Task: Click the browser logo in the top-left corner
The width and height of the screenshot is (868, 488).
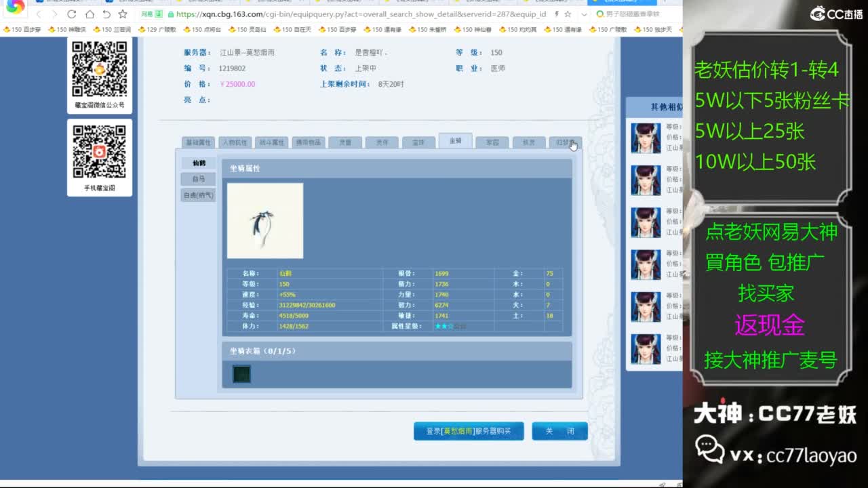Action: 15,6
